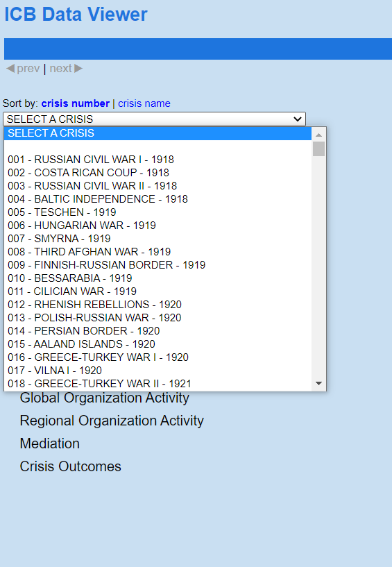
Task: Select 003 - Russian Civil War II - 1918
Action: point(157,186)
